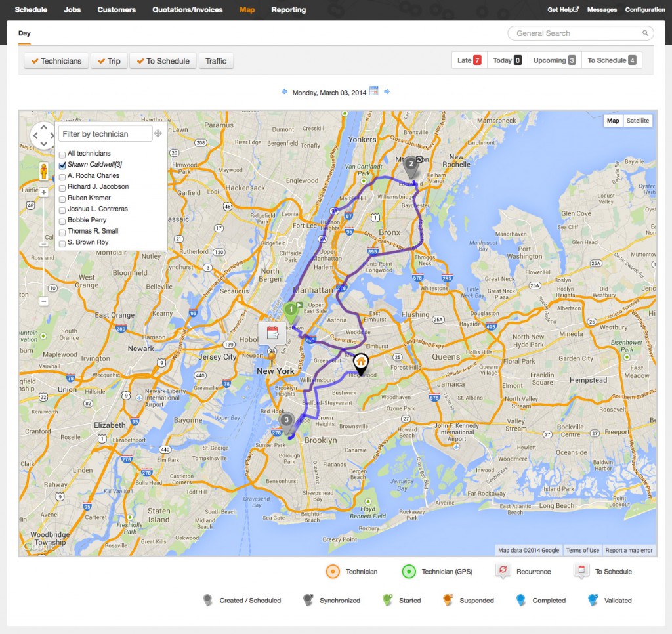Viewport: 672px width, 634px height.
Task: Click the Recurrence legend icon
Action: coord(503,570)
